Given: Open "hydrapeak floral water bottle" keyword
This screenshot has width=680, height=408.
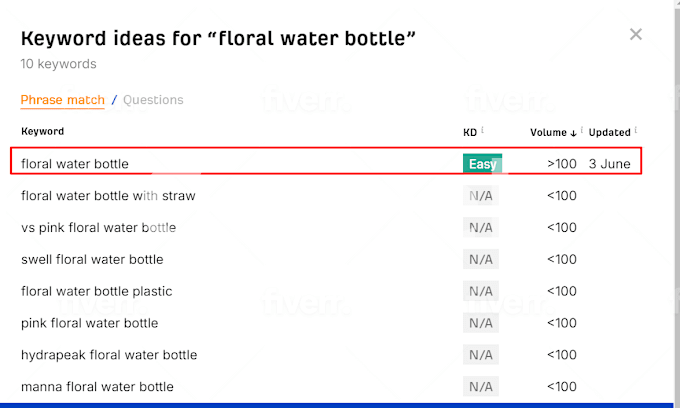Looking at the screenshot, I should coord(109,355).
